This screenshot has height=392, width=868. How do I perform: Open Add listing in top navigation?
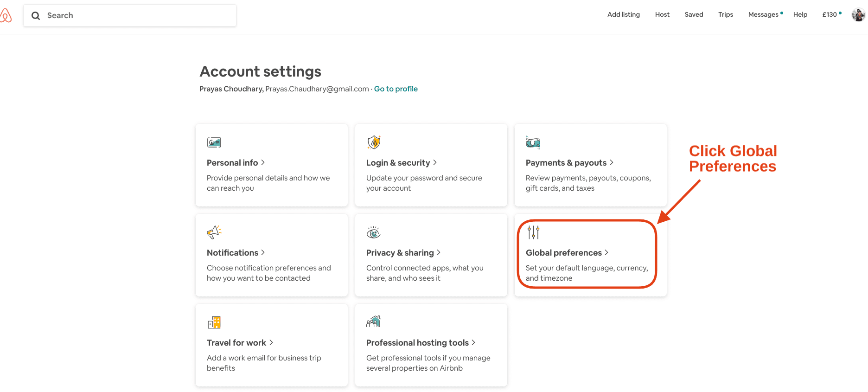pyautogui.click(x=624, y=14)
